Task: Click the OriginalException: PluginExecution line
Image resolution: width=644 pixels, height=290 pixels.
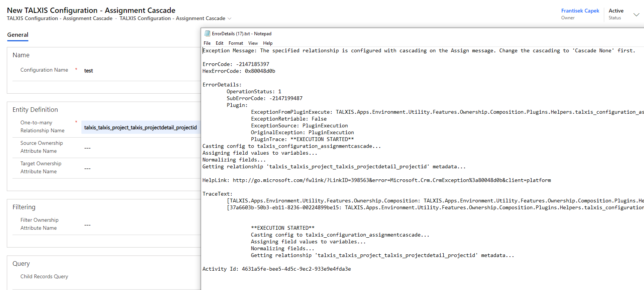Action: (303, 132)
